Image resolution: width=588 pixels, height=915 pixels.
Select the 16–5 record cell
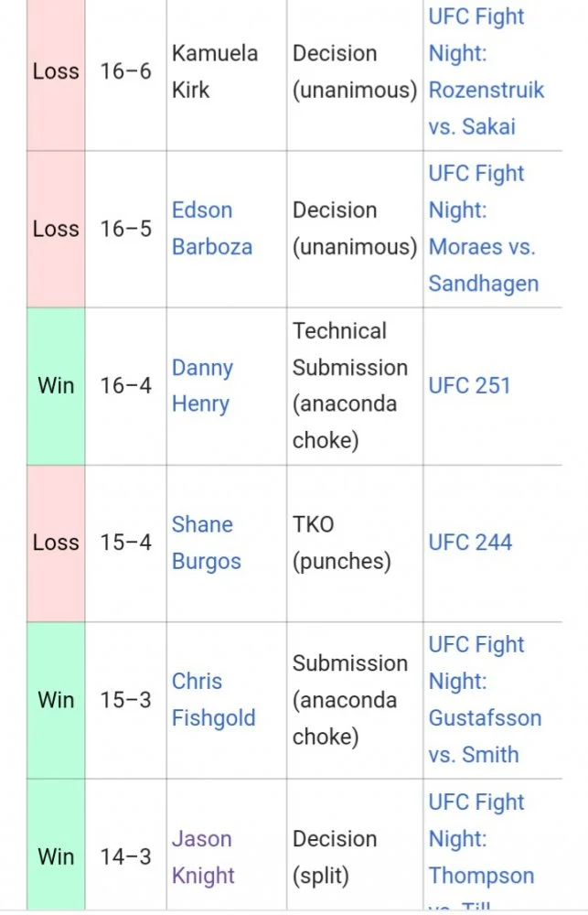[126, 229]
